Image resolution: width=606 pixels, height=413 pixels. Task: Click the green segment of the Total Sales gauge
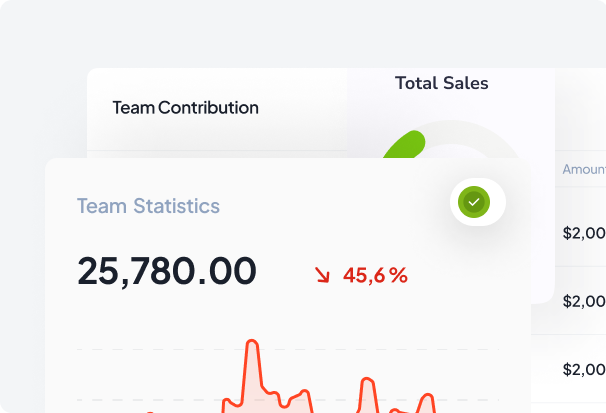(407, 146)
